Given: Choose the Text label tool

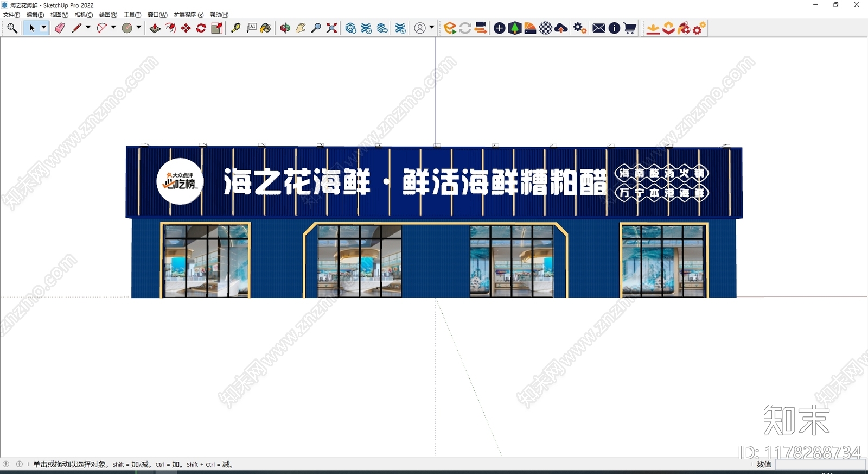Looking at the screenshot, I should [251, 28].
